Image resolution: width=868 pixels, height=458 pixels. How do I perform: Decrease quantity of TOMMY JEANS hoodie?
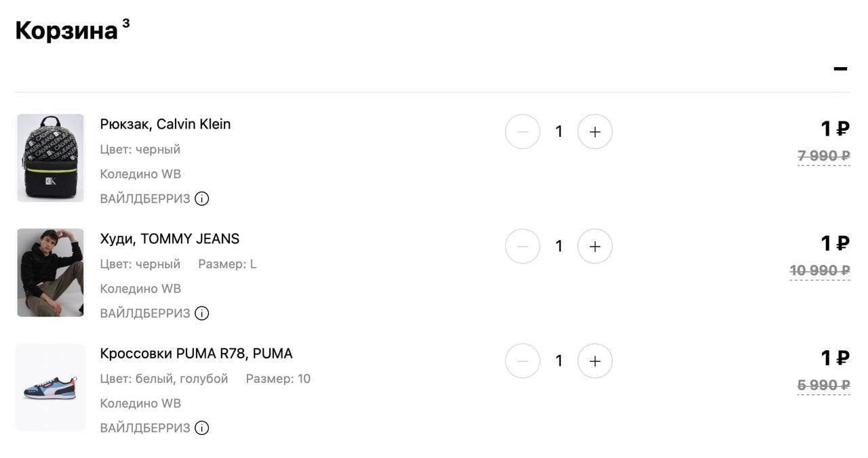click(522, 246)
